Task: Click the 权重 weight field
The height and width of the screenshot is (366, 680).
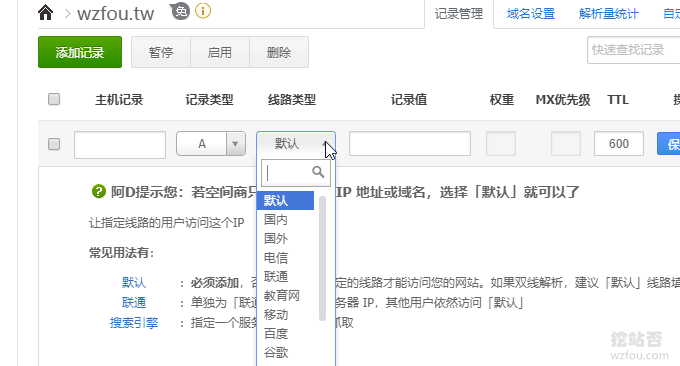Action: [x=501, y=144]
